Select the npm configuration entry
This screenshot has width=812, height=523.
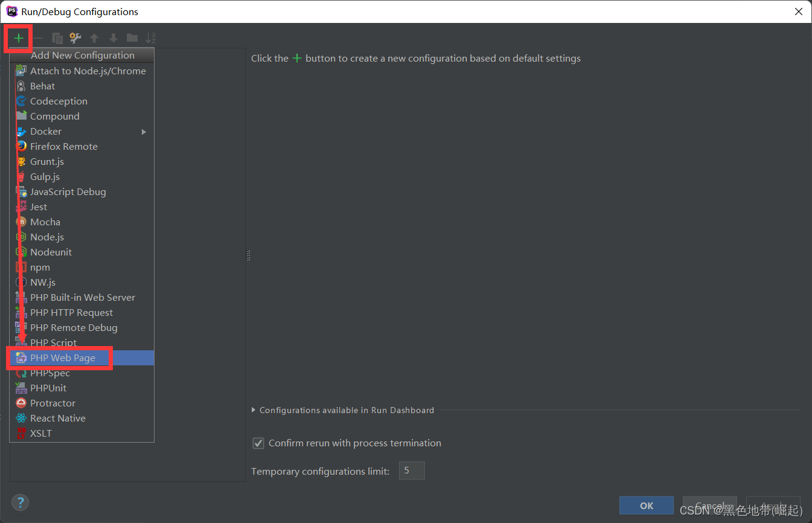click(x=82, y=267)
